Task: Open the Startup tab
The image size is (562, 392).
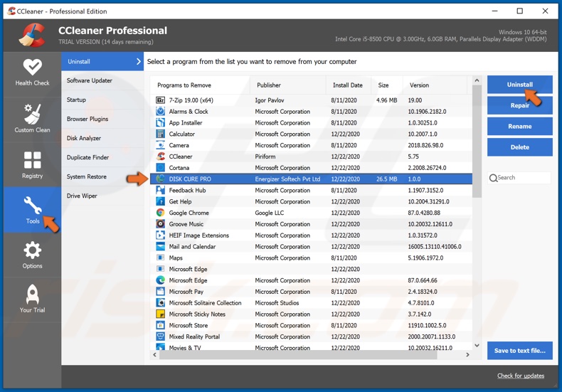Action: pos(102,100)
